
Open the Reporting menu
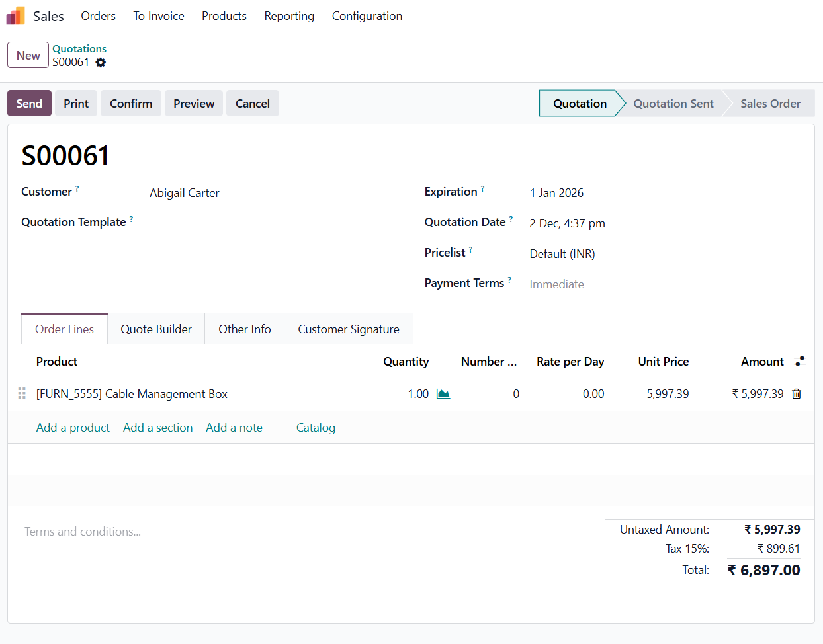click(x=289, y=16)
